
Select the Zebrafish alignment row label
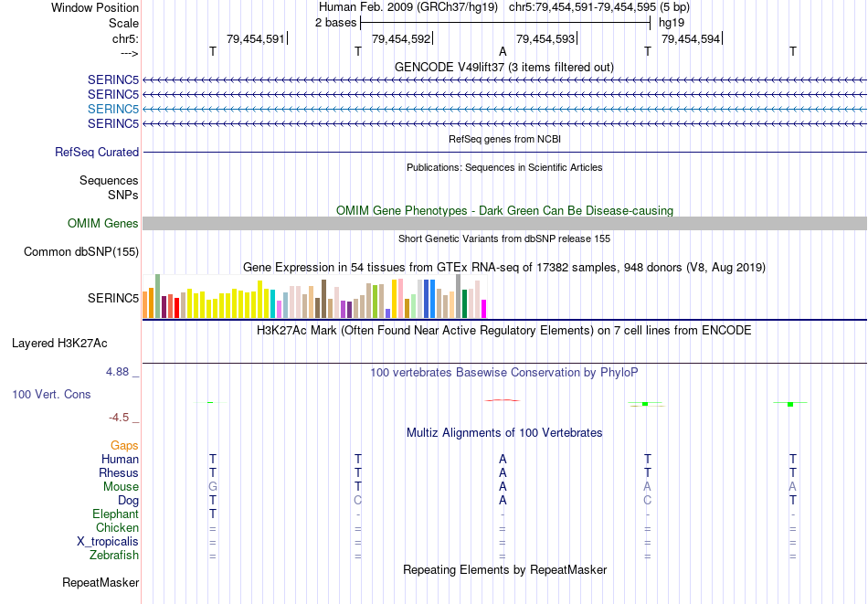point(114,555)
